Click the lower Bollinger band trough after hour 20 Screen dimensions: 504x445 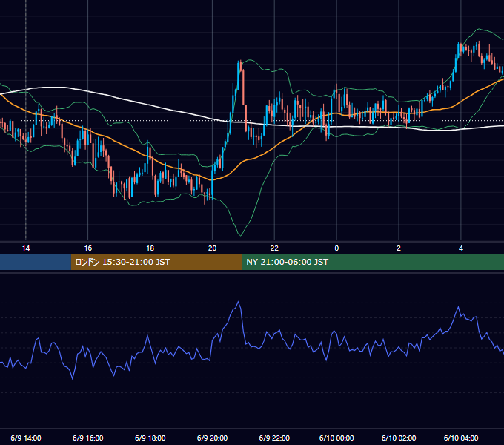(x=240, y=235)
